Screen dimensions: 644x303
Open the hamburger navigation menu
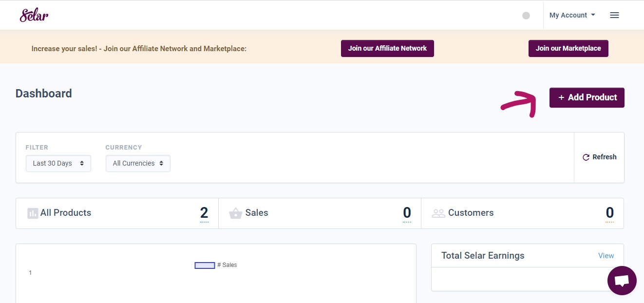click(x=614, y=15)
